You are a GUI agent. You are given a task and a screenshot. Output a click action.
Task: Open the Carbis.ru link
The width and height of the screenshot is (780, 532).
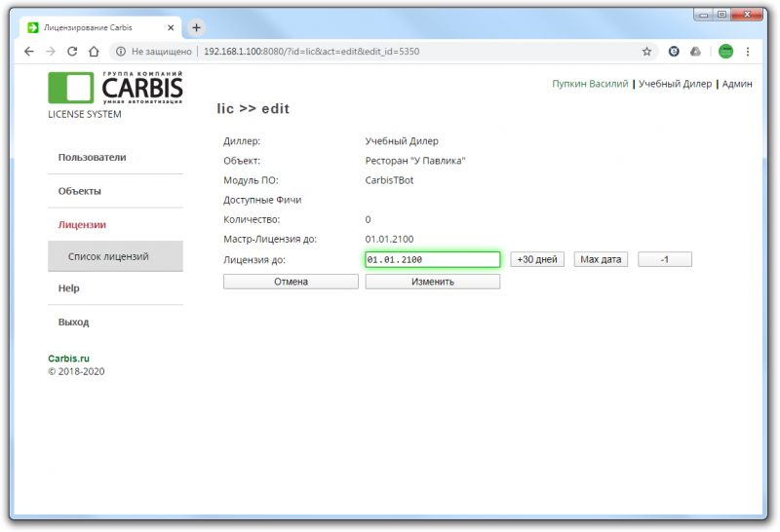68,359
